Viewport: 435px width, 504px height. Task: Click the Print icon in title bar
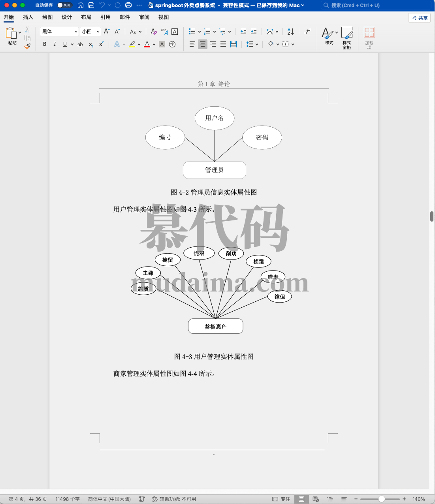[128, 5]
